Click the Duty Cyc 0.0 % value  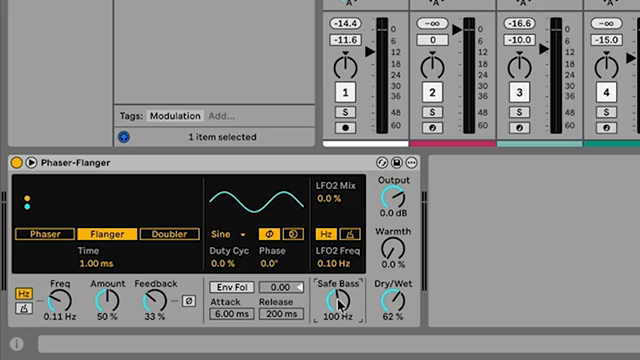(223, 264)
